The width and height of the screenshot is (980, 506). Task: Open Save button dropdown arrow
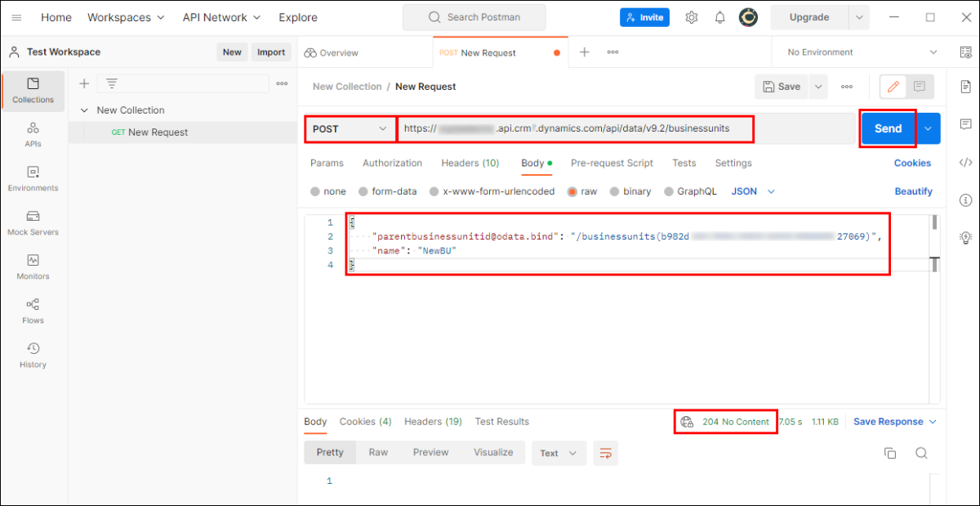tap(818, 87)
